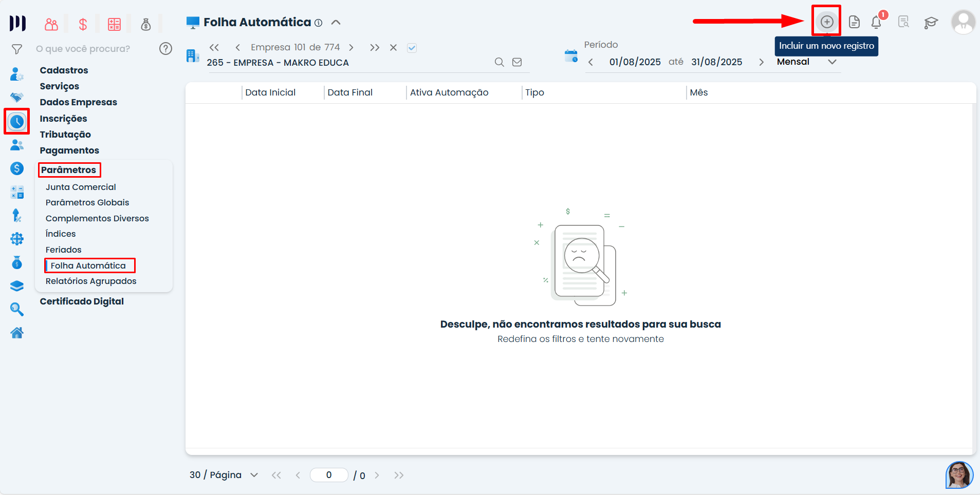
Task: Click the add new record plus icon
Action: pyautogui.click(x=826, y=22)
